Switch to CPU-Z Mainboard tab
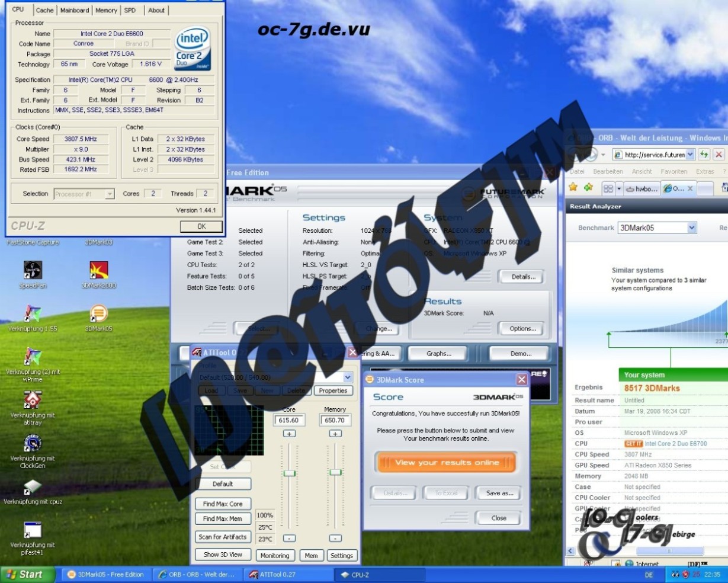The height and width of the screenshot is (583, 728). 75,10
